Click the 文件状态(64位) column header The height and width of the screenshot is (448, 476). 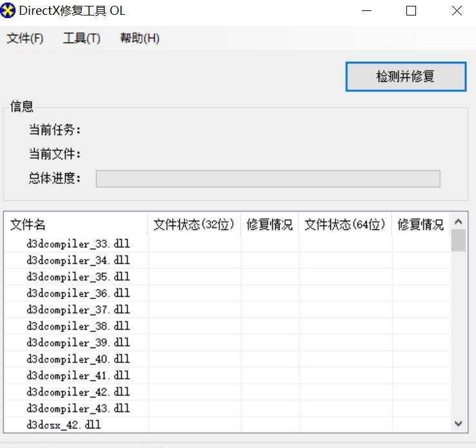click(x=345, y=225)
